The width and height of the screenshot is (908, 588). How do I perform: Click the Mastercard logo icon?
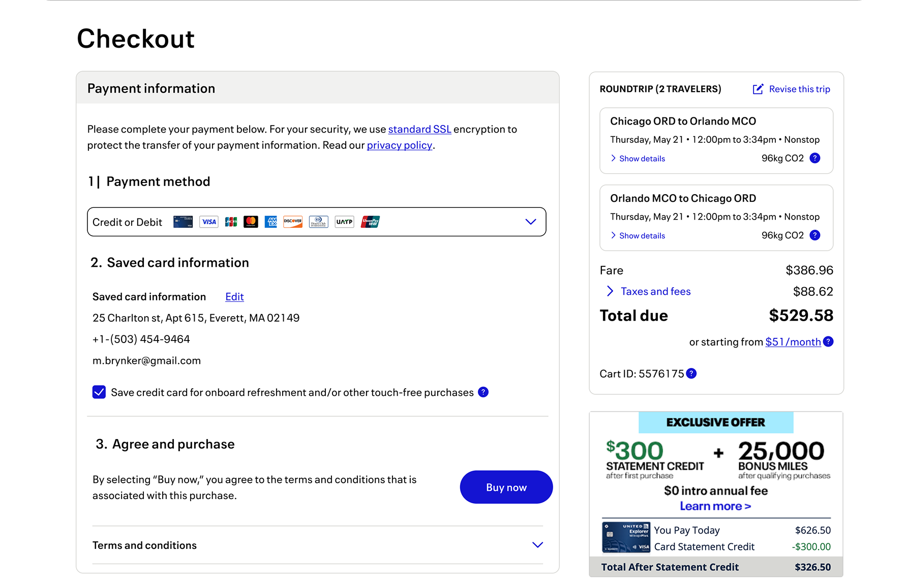[x=251, y=222]
